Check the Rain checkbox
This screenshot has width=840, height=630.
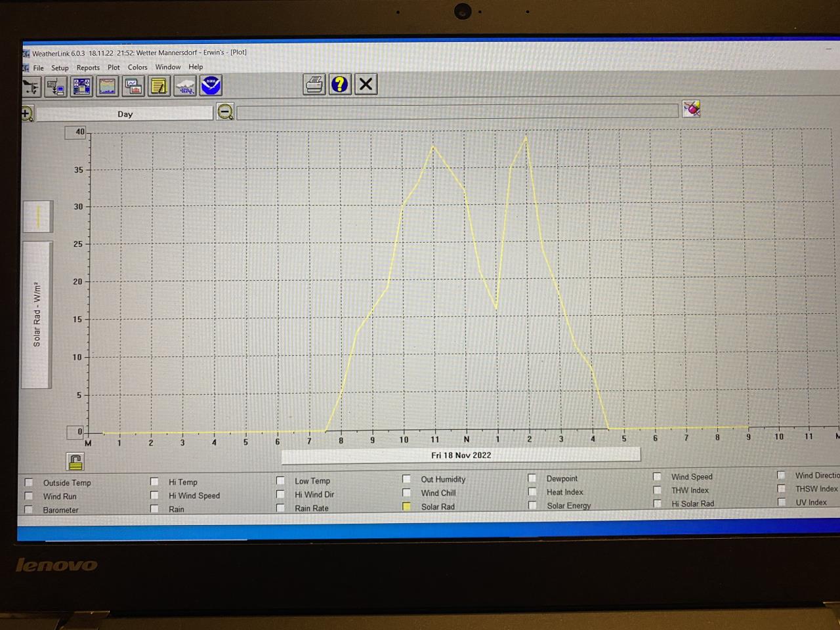[154, 509]
